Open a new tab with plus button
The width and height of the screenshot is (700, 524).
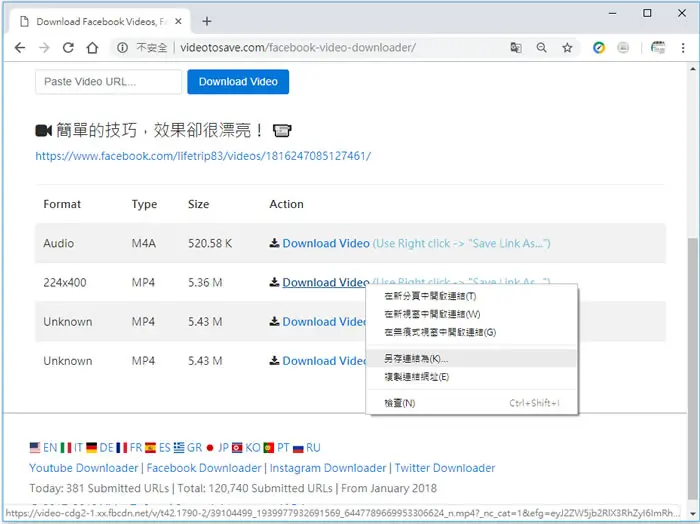[207, 21]
